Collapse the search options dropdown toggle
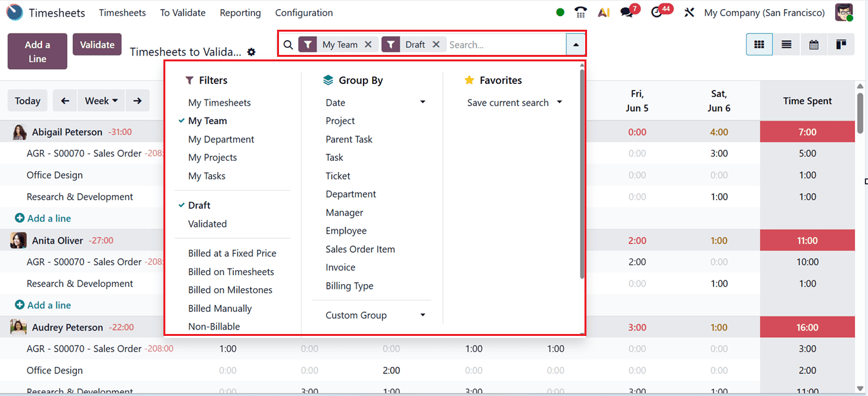 575,45
